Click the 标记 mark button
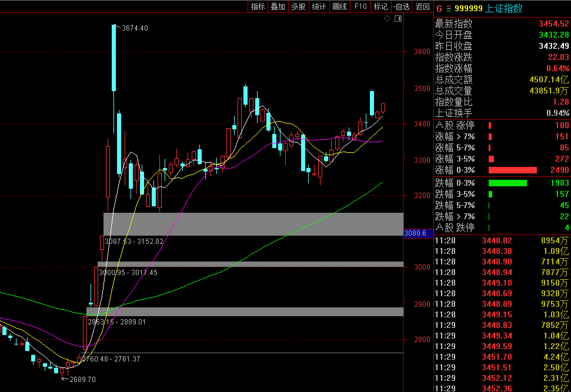Screen dimensions: 571x392 (x=380, y=6)
